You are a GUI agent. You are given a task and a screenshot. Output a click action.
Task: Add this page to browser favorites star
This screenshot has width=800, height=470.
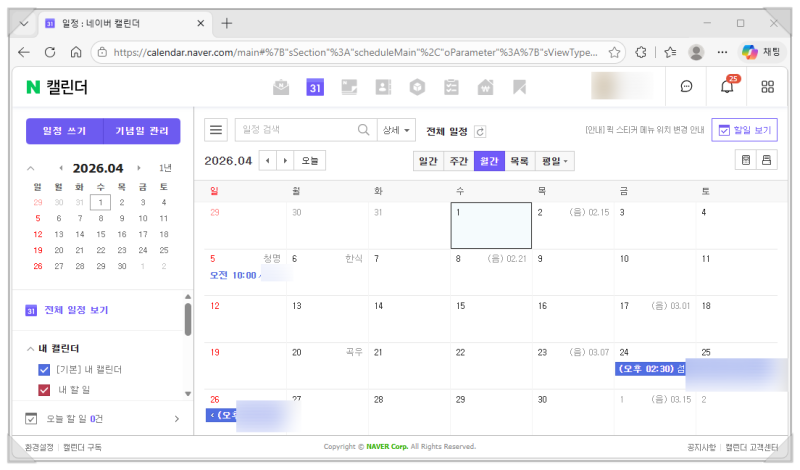(x=614, y=52)
